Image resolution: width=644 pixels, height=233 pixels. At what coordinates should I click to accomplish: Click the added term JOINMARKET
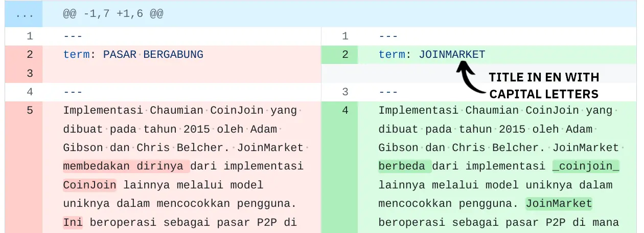coord(452,55)
